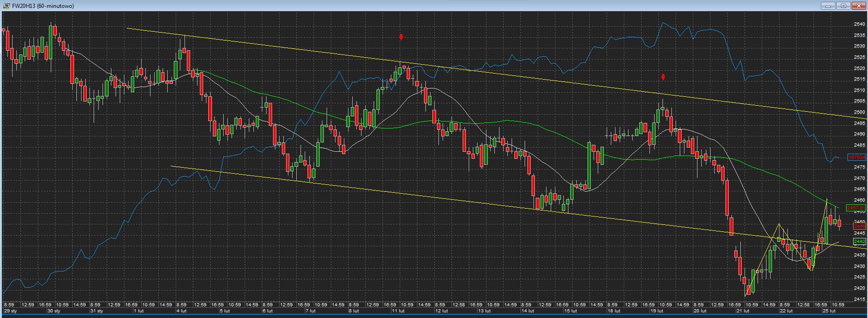Click the 2515 price level on axis
The width and height of the screenshot is (868, 318).
[x=860, y=79]
